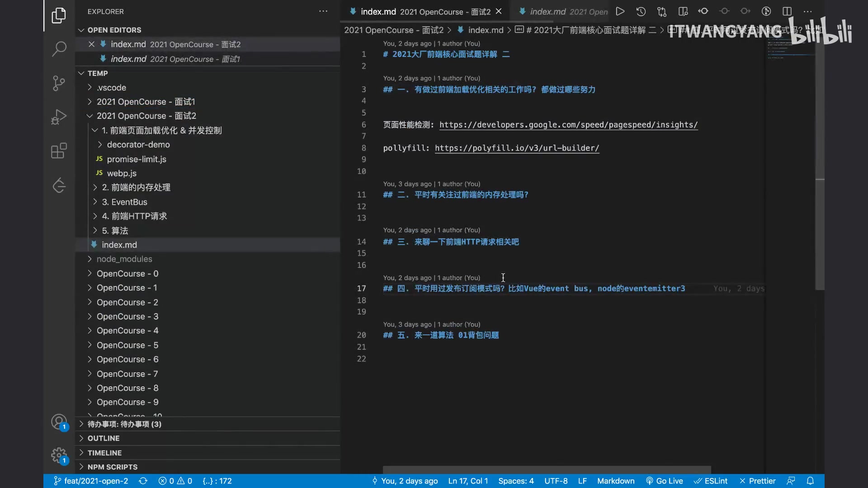Split the editor right icon
The height and width of the screenshot is (488, 868).
click(787, 11)
